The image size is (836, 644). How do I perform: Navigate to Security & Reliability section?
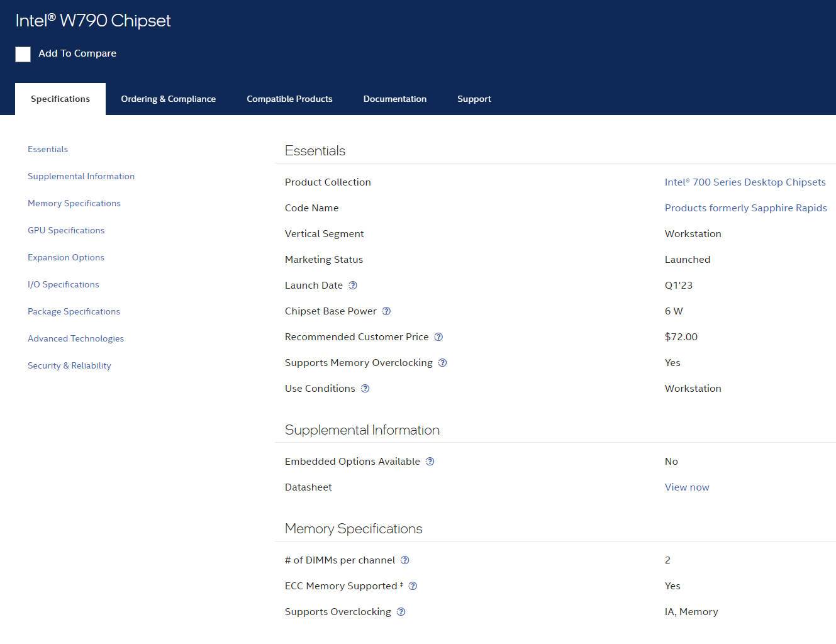click(69, 365)
